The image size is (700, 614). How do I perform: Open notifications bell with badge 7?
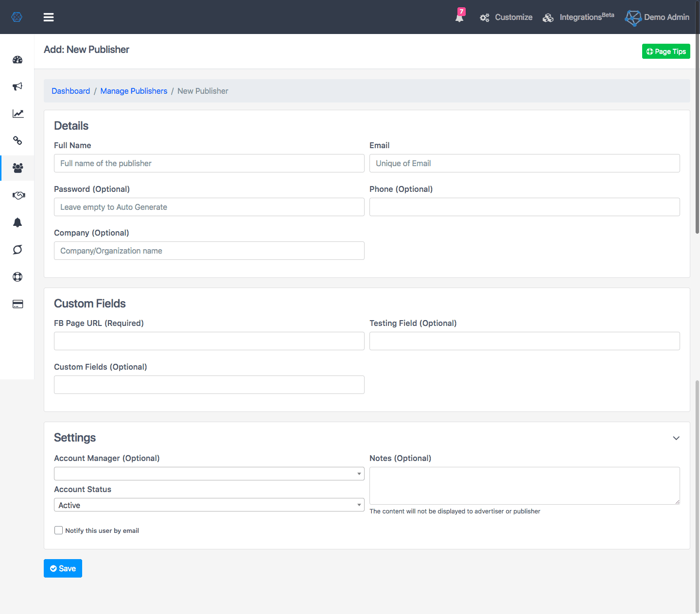coord(459,17)
